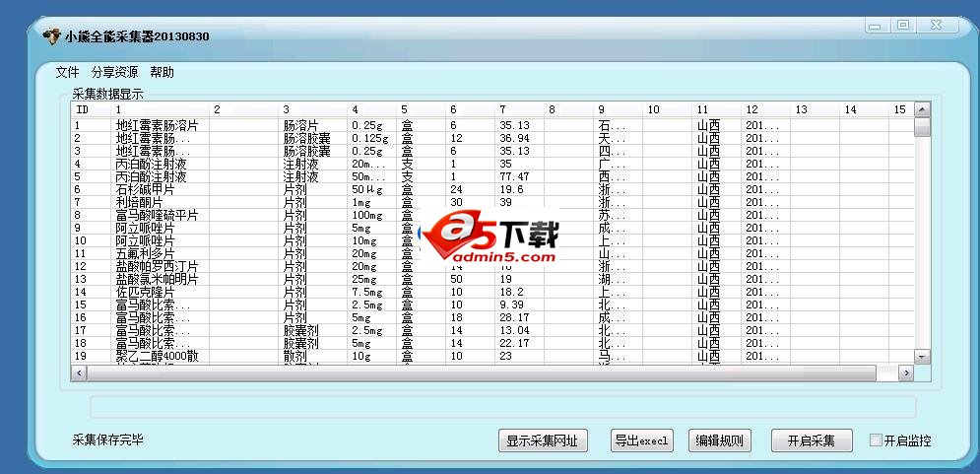This screenshot has height=474, width=980.
Task: Click 阿立哌唑片 in row 9
Action: pyautogui.click(x=145, y=228)
